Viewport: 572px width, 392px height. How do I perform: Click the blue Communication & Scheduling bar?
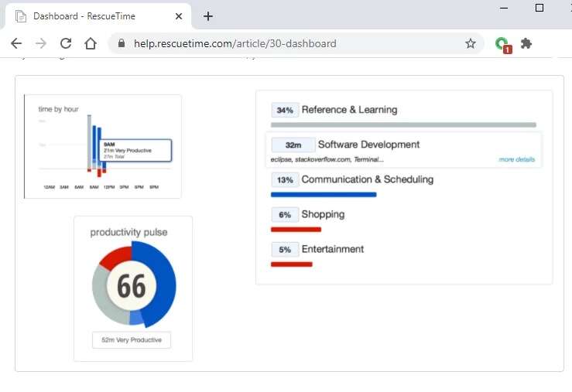point(324,195)
